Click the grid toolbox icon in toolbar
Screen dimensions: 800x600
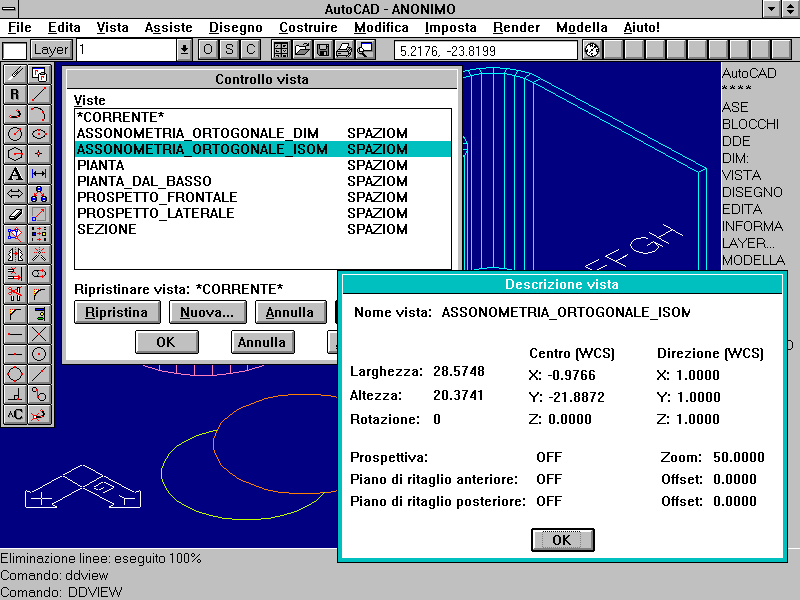click(281, 50)
